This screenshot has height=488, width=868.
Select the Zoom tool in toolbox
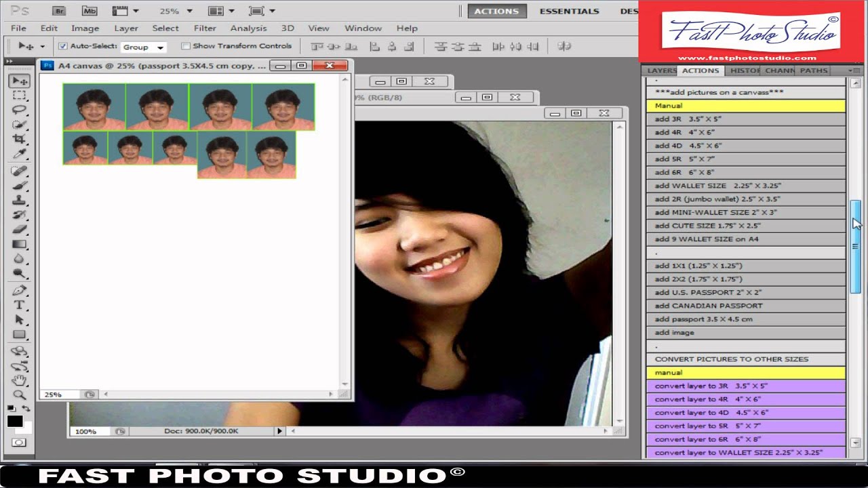pyautogui.click(x=19, y=394)
